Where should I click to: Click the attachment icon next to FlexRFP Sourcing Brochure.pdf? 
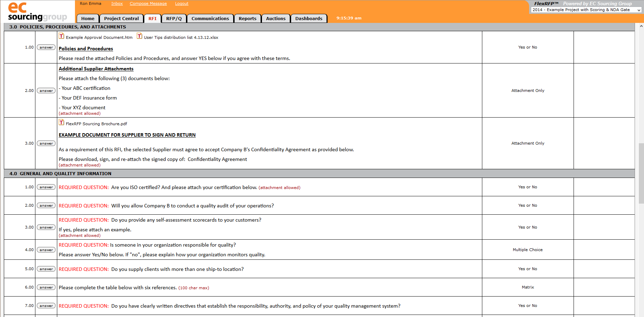coord(61,122)
